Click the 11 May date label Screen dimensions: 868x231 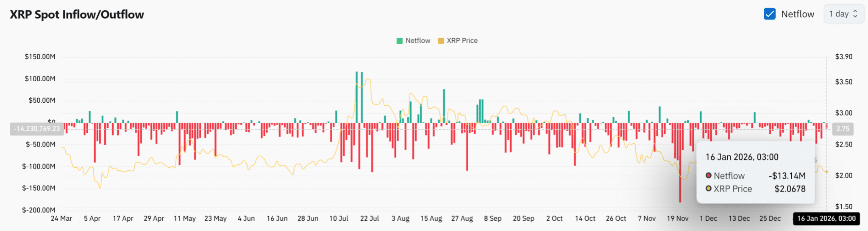coord(185,219)
